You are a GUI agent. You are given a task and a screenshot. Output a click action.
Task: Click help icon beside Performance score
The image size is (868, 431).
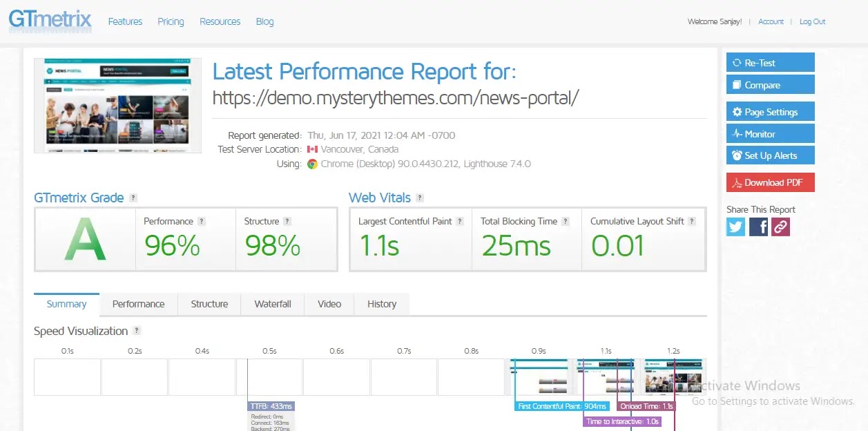pos(202,222)
